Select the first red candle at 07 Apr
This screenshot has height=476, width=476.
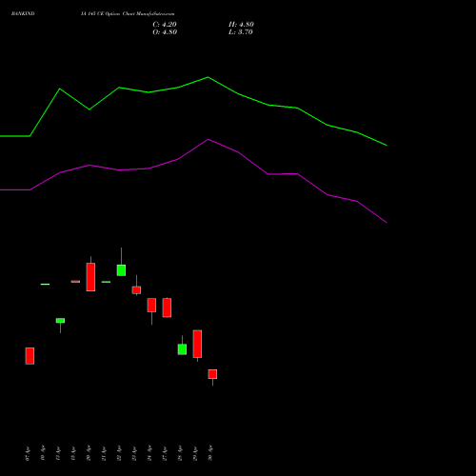pyautogui.click(x=30, y=356)
